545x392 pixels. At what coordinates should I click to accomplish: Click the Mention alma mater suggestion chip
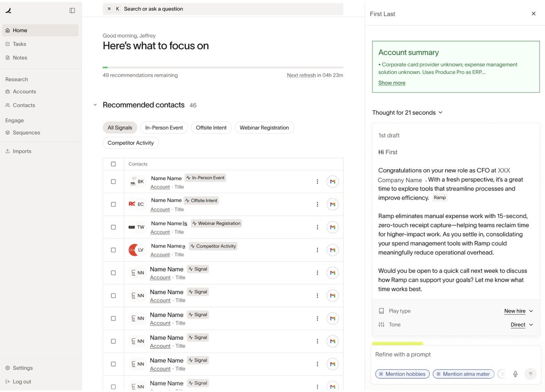463,374
